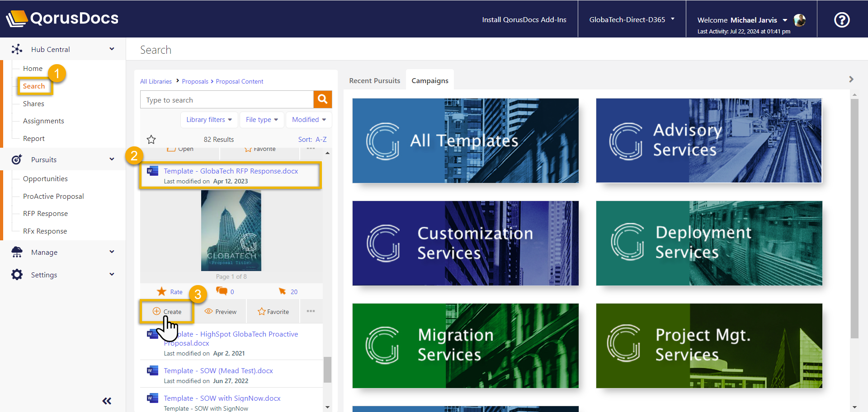Expand campaigns panel right chevron arrow
The height and width of the screenshot is (412, 868).
coord(851,79)
